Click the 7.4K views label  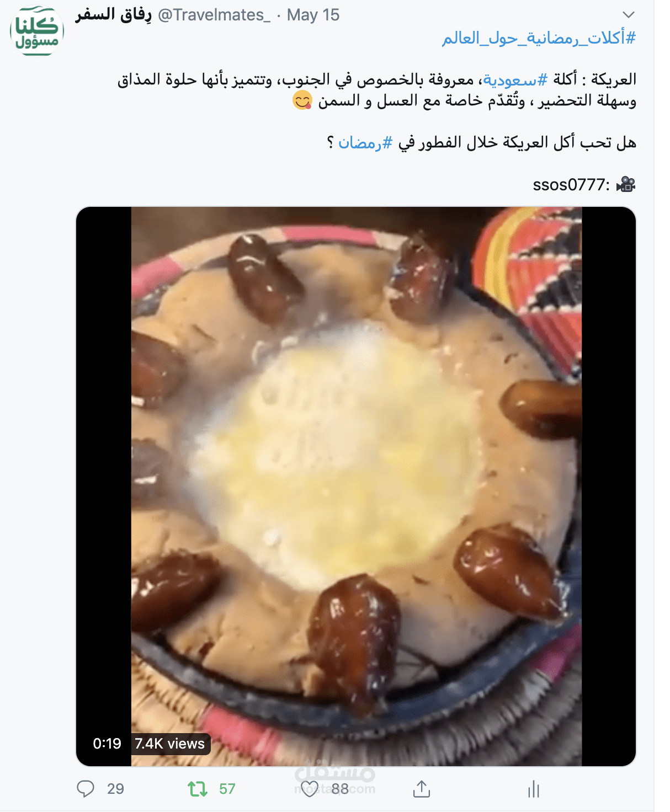170,744
